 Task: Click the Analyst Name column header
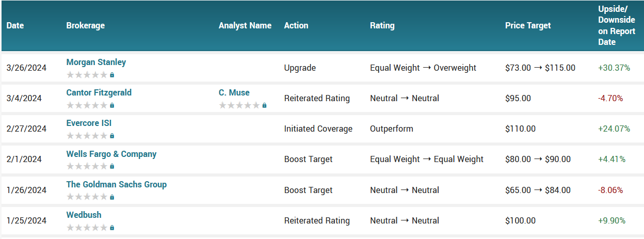245,25
